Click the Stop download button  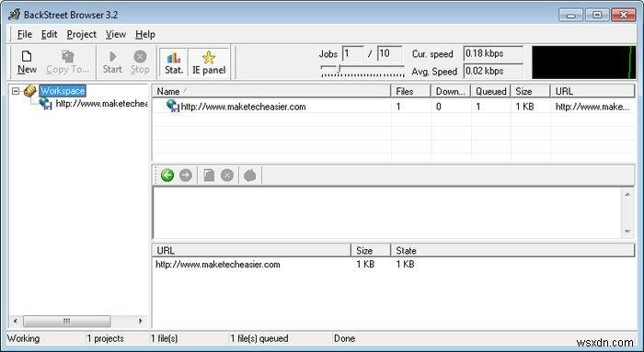click(140, 62)
